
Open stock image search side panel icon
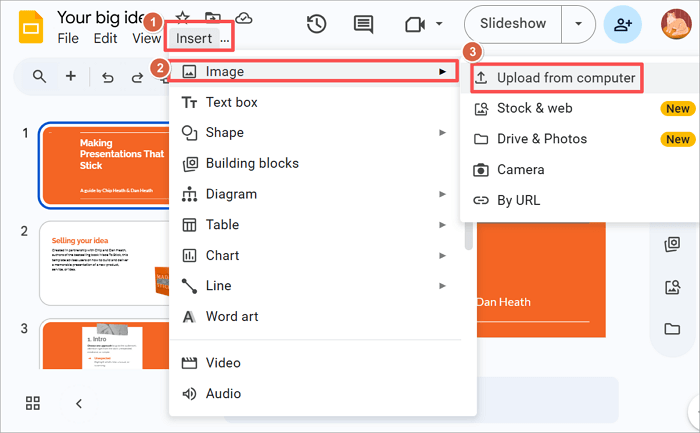672,287
